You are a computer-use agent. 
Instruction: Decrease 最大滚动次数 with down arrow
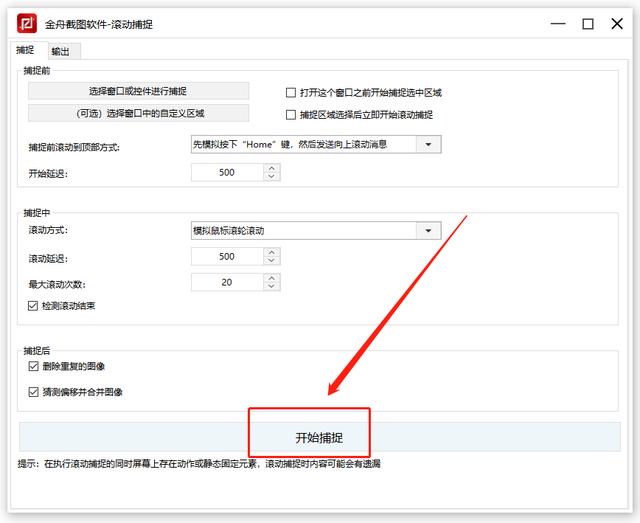point(272,286)
